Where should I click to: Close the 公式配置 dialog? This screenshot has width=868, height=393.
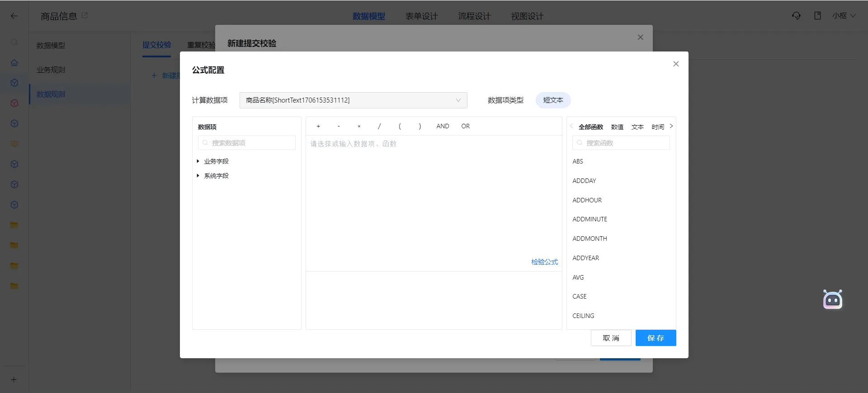676,64
